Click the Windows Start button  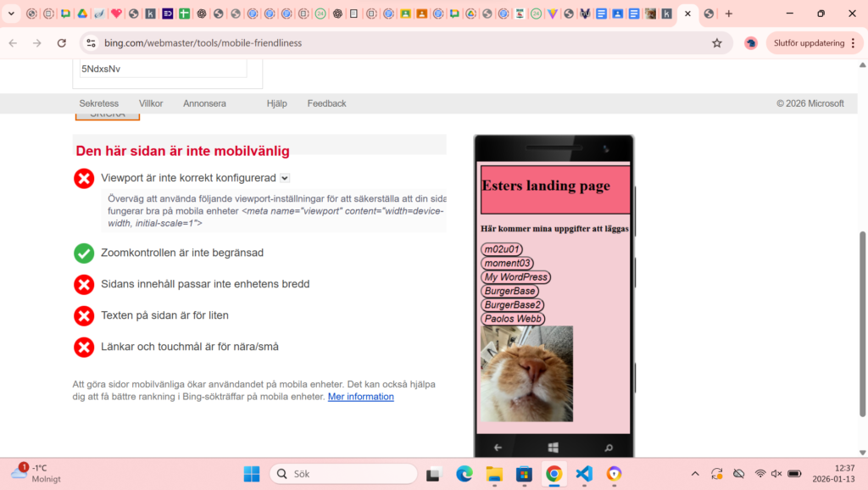click(x=252, y=474)
